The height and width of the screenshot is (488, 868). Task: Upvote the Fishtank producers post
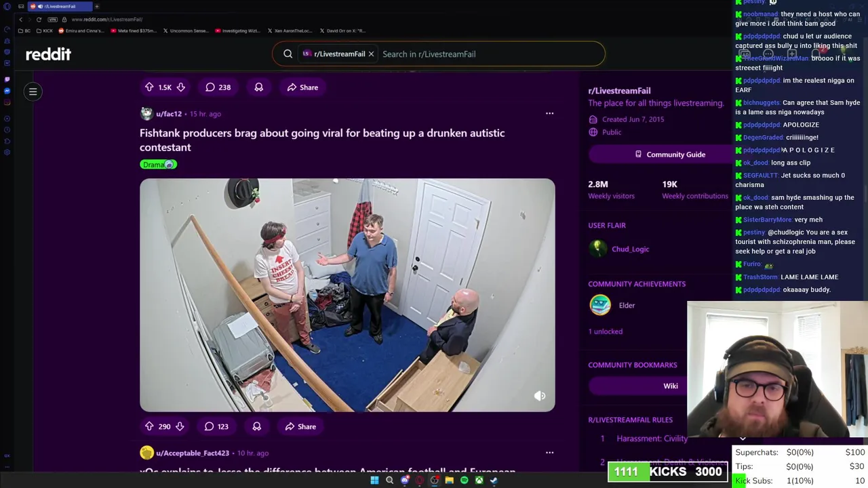point(149,426)
